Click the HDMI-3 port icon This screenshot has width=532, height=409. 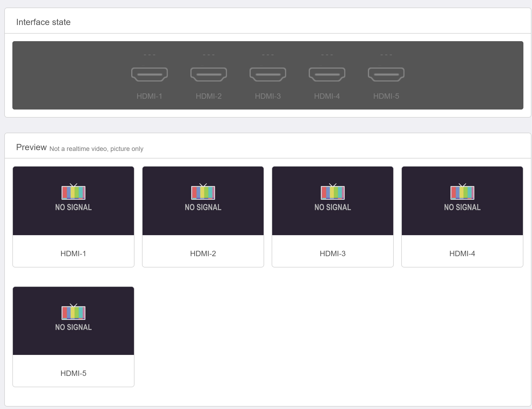click(268, 74)
